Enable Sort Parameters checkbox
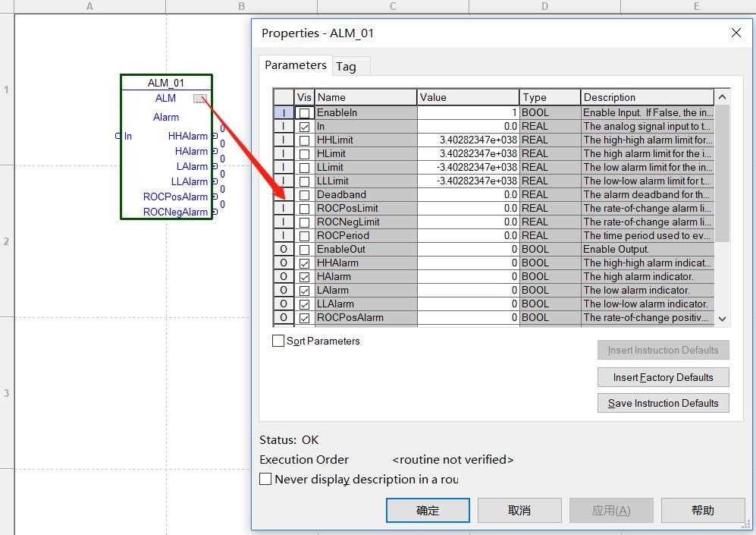This screenshot has height=535, width=756. coord(278,341)
